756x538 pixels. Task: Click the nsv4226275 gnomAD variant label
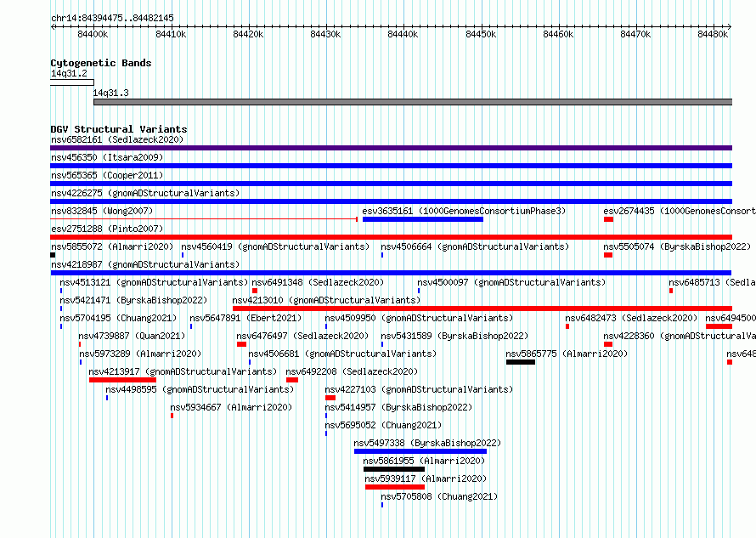tap(145, 193)
